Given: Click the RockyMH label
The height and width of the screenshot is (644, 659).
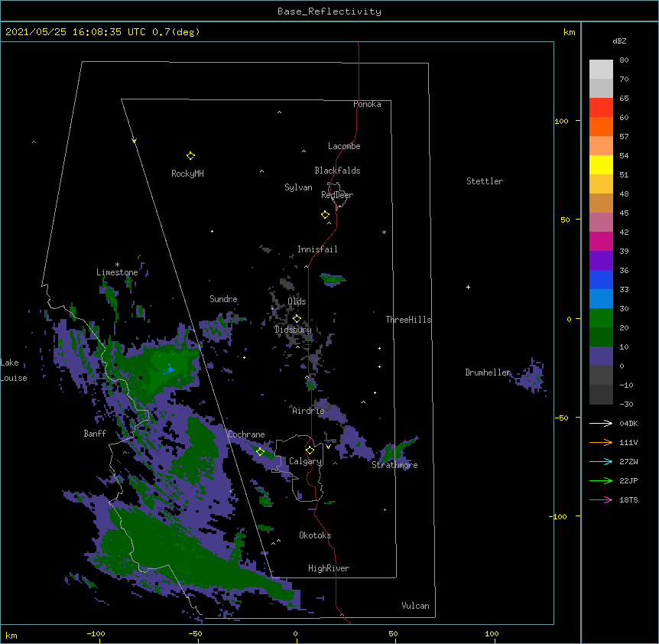Looking at the screenshot, I should 187,174.
